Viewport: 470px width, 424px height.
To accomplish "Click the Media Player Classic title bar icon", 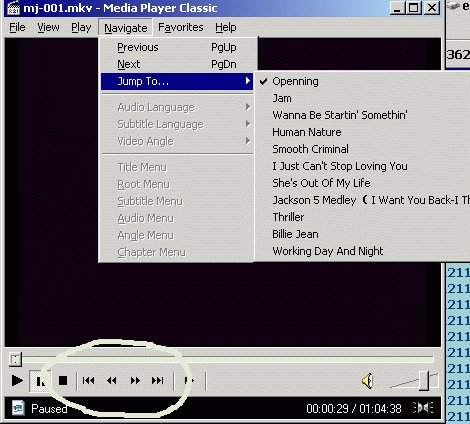I will tap(13, 8).
